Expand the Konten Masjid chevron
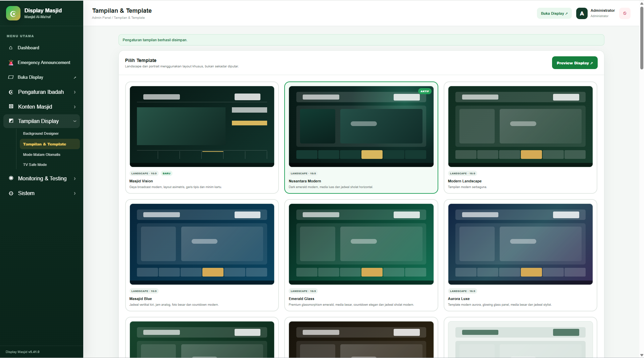 75,107
